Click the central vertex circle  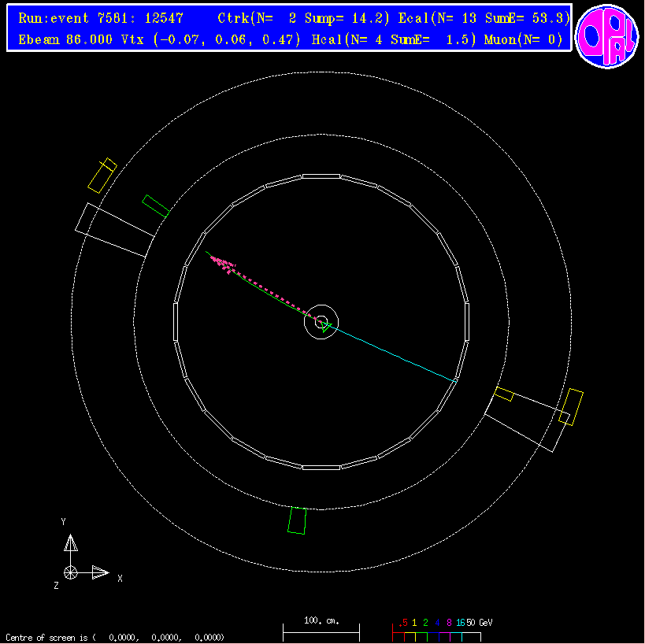[x=321, y=321]
